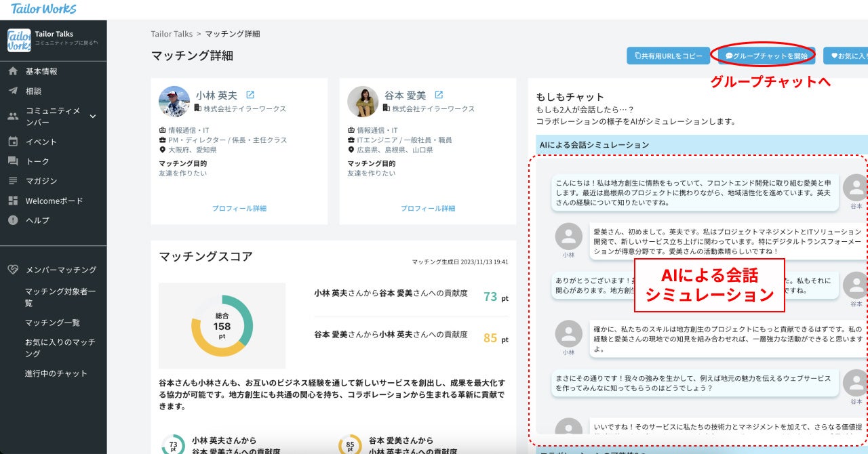Image resolution: width=868 pixels, height=454 pixels.
Task: Open 進行中のチャット submenu item
Action: [56, 373]
